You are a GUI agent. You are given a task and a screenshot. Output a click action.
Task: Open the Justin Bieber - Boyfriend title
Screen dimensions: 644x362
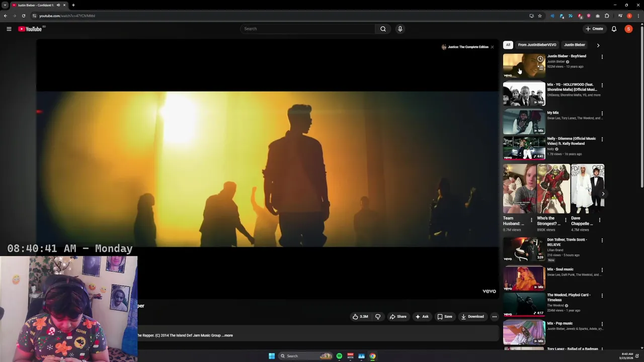click(567, 56)
